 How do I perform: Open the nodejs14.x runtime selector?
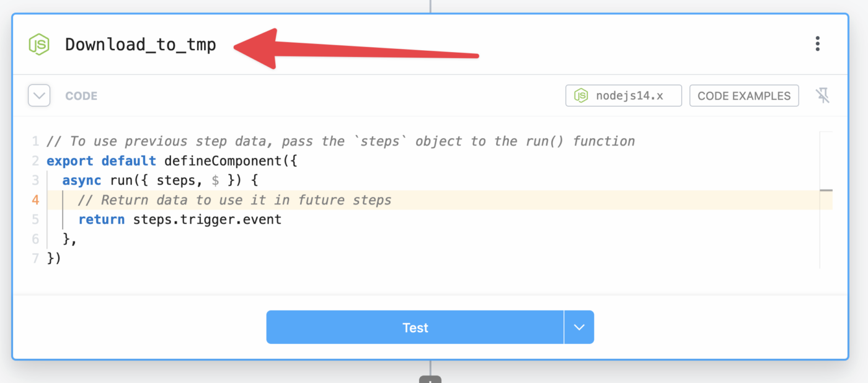coord(624,96)
